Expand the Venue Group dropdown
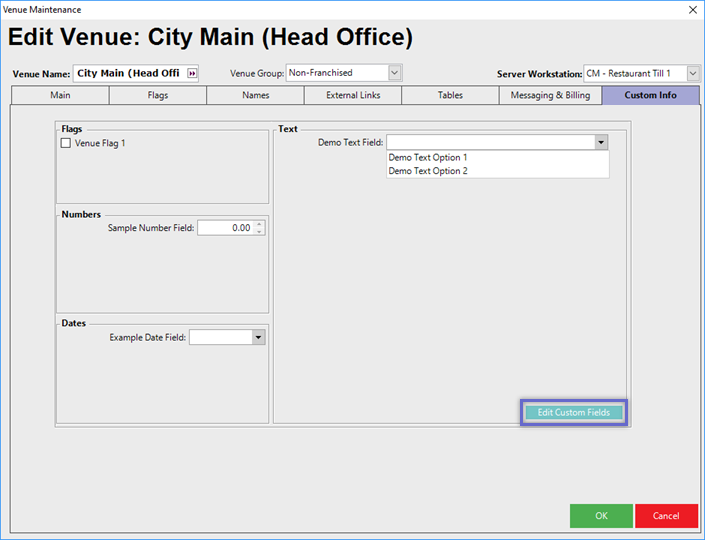The image size is (705, 540). click(x=394, y=73)
